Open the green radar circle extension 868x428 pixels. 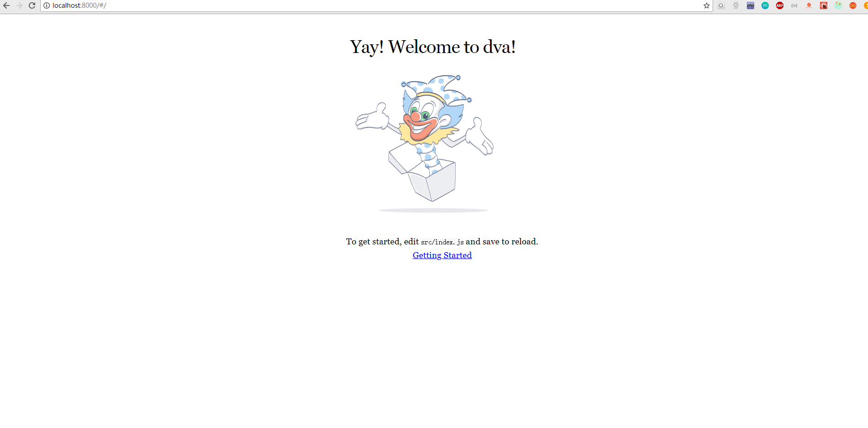[838, 5]
